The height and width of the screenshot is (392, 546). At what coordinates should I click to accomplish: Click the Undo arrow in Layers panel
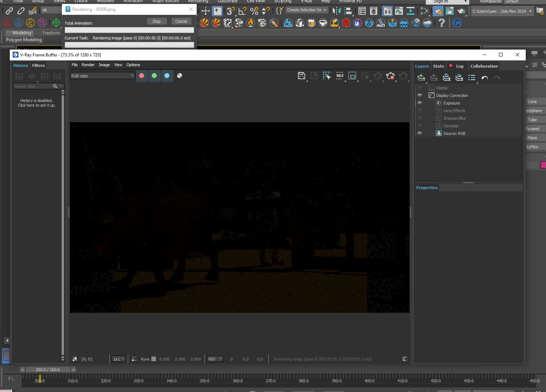pos(484,77)
